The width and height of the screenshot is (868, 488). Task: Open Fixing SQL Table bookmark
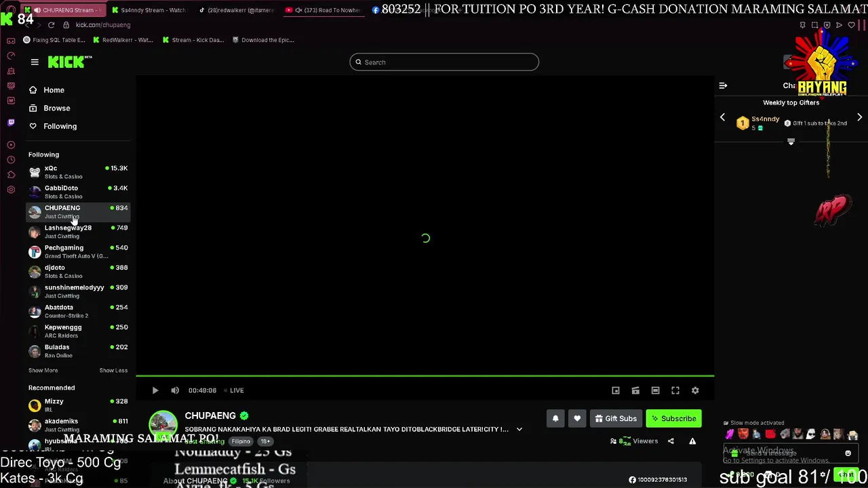point(54,40)
